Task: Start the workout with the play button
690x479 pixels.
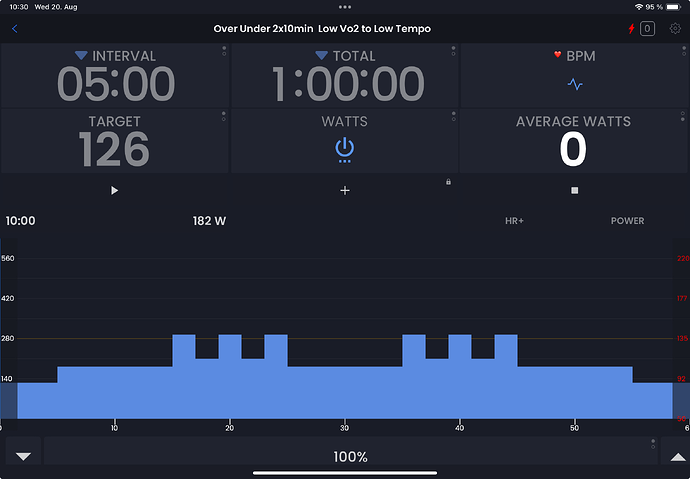Action: pyautogui.click(x=114, y=190)
